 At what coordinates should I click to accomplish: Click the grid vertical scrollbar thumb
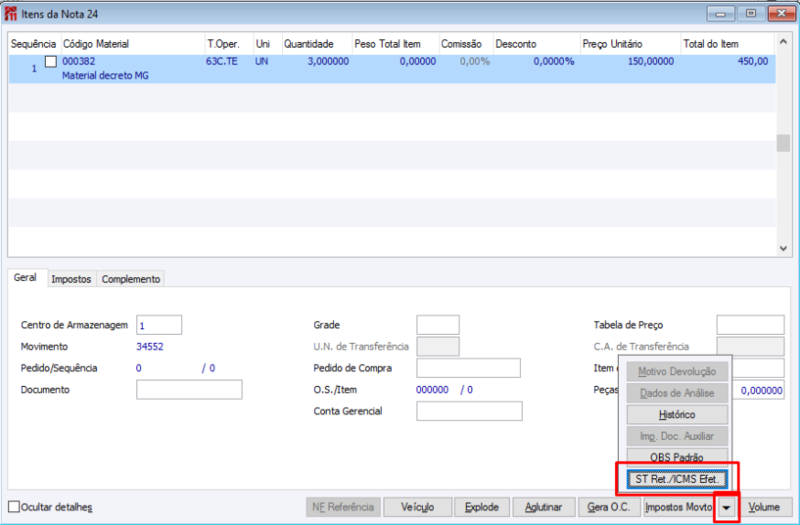point(783,143)
